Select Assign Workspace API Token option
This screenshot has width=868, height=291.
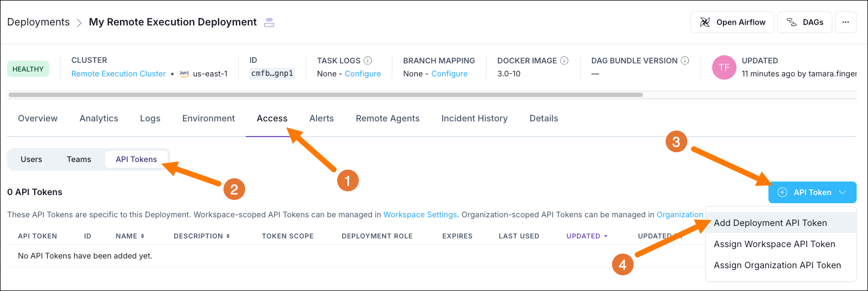[x=774, y=244]
